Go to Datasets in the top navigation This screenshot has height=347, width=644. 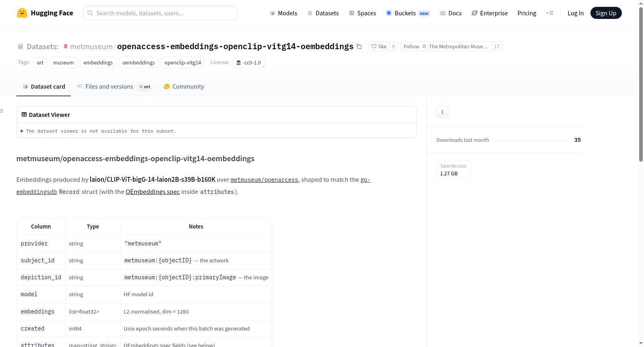click(323, 13)
